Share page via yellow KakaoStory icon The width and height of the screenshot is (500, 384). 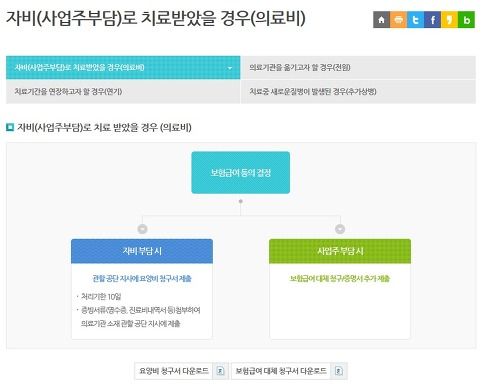click(x=449, y=20)
